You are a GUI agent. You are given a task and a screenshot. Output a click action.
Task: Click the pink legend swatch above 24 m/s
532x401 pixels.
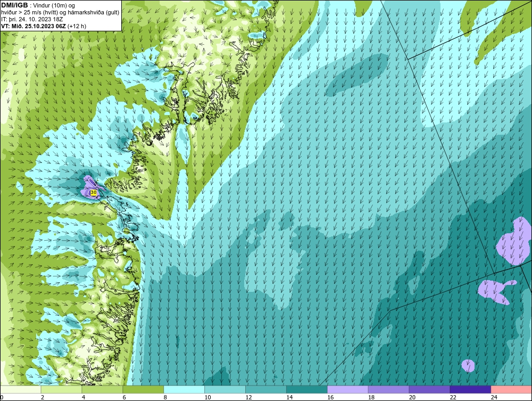511,389
